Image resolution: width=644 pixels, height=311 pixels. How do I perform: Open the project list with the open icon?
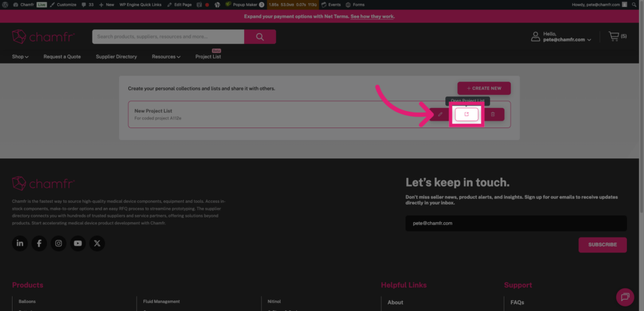467,114
